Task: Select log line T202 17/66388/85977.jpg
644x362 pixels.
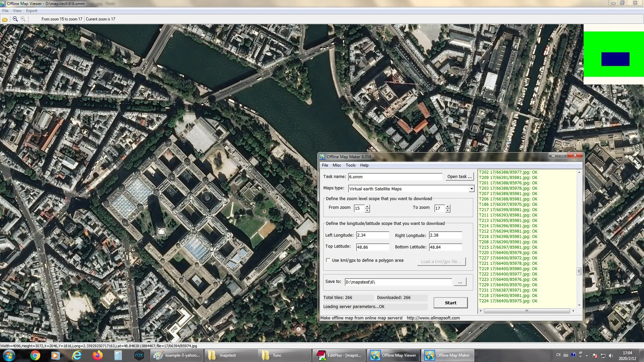Action: (x=508, y=172)
